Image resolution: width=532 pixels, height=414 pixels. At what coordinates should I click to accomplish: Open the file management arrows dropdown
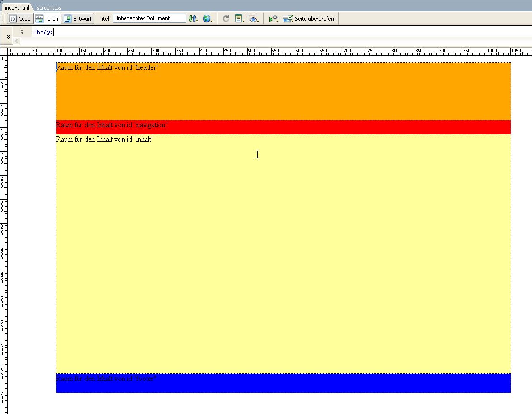[193, 19]
